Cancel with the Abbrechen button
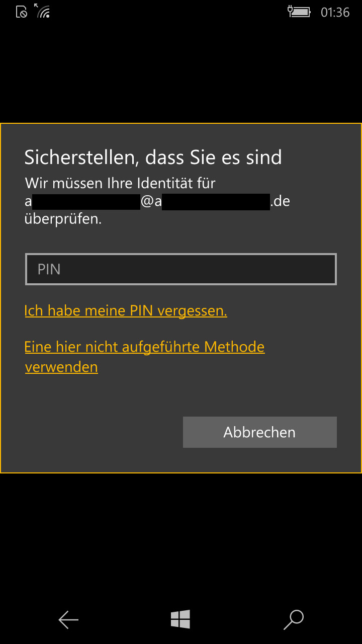 pos(260,432)
